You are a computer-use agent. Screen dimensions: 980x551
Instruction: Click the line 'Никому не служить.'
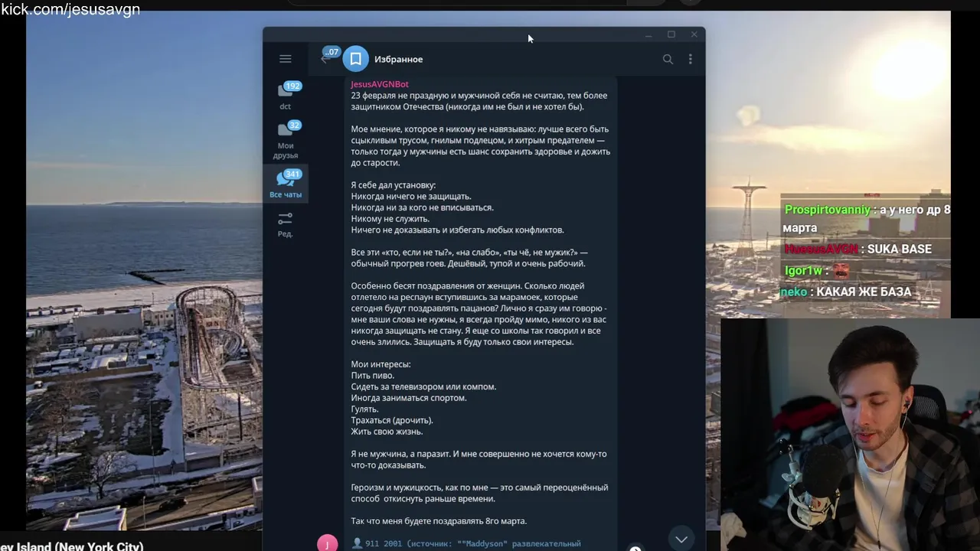point(390,219)
